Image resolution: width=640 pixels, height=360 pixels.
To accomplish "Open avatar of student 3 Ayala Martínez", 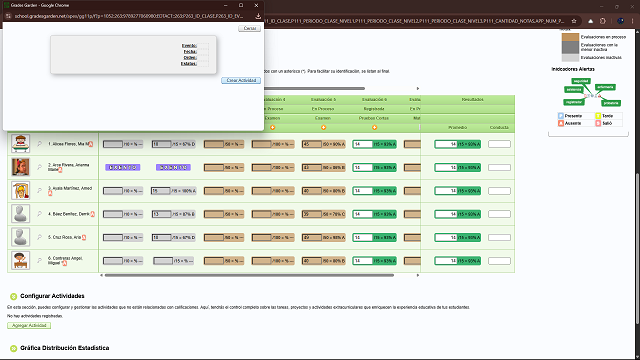I will click(20, 190).
